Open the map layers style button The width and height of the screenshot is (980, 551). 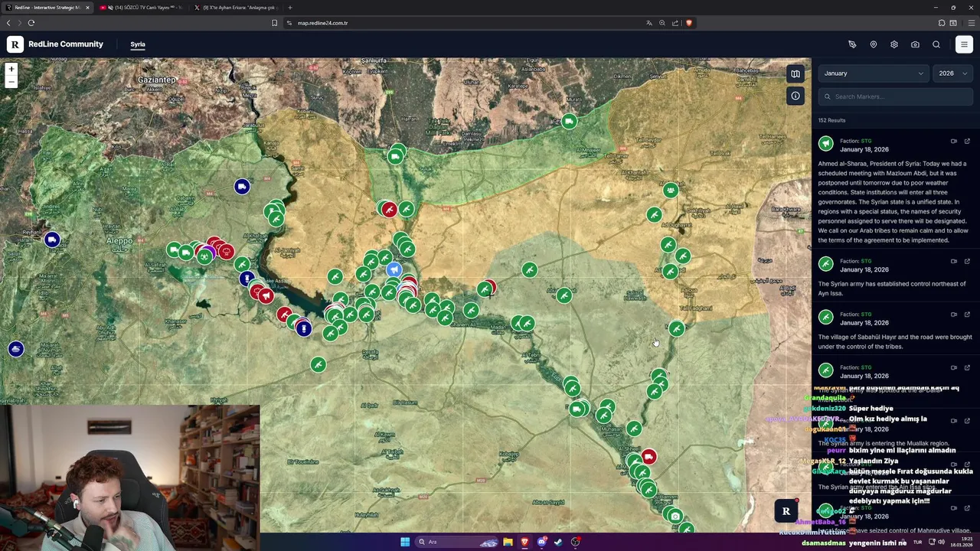(x=795, y=73)
